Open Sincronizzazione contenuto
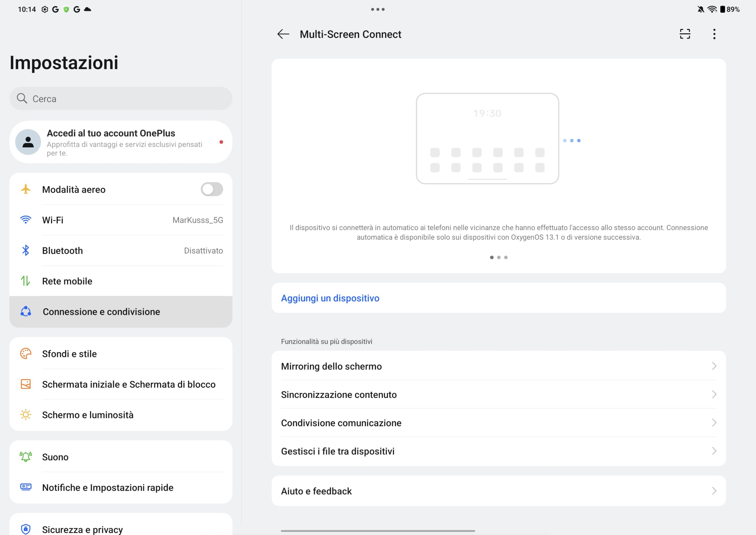 (x=498, y=394)
